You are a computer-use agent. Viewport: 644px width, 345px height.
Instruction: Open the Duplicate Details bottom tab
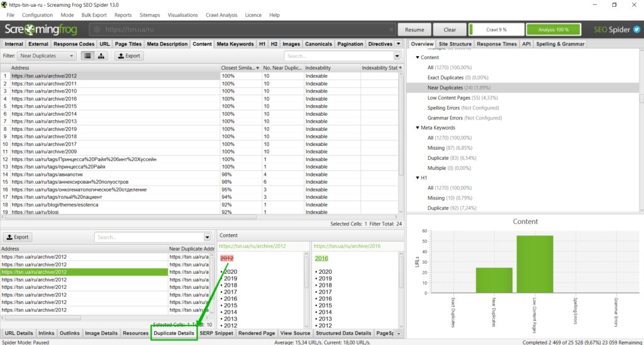point(174,333)
